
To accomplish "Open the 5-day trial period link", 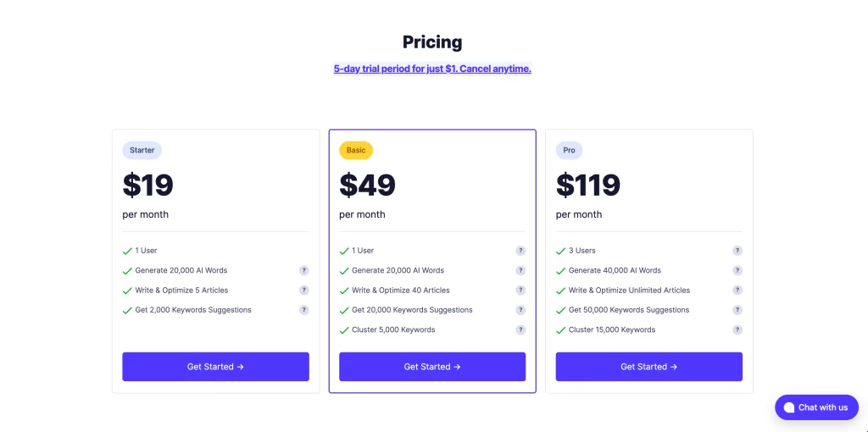I will tap(432, 69).
